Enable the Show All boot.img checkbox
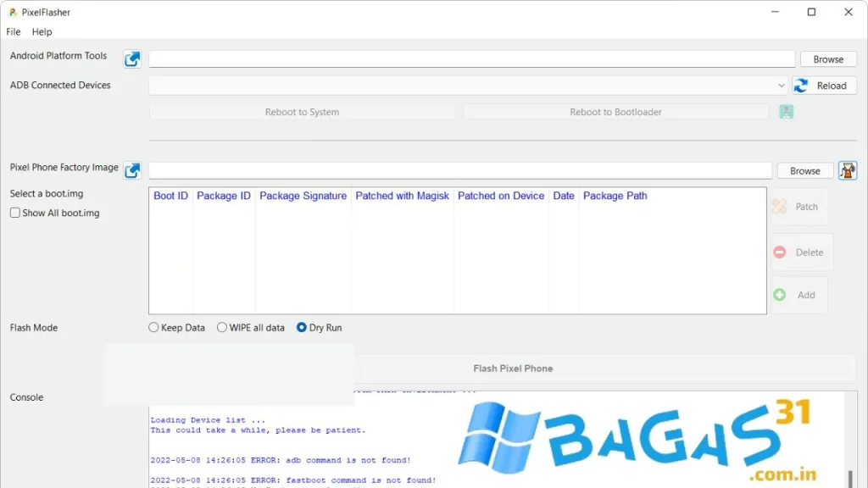This screenshot has width=868, height=488. [15, 213]
